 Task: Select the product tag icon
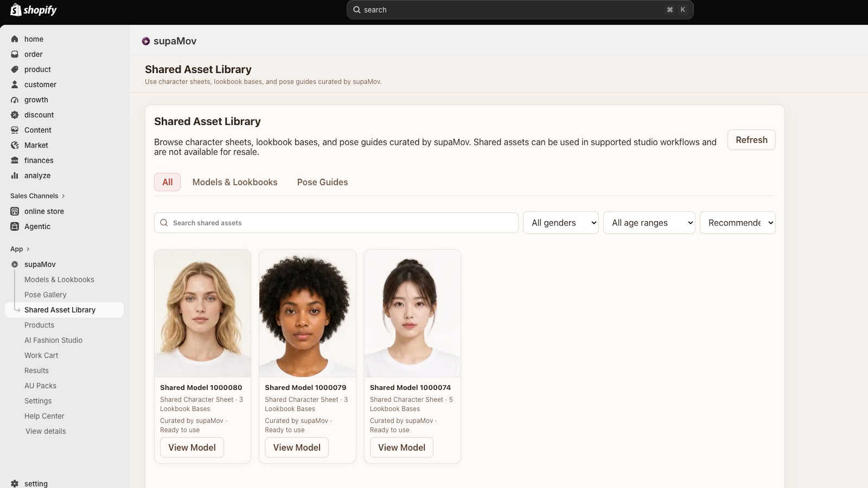15,69
